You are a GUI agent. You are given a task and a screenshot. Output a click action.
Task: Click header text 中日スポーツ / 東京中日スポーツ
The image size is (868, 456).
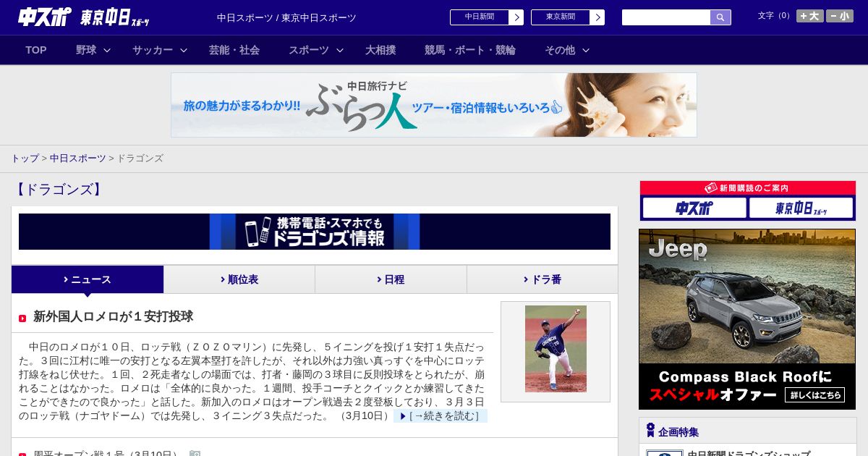[286, 17]
